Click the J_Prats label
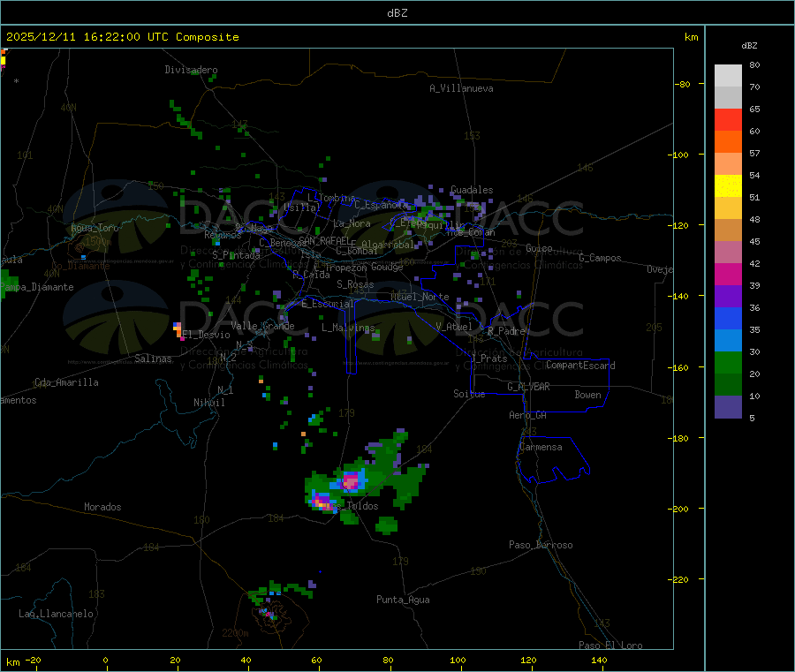 (488, 359)
